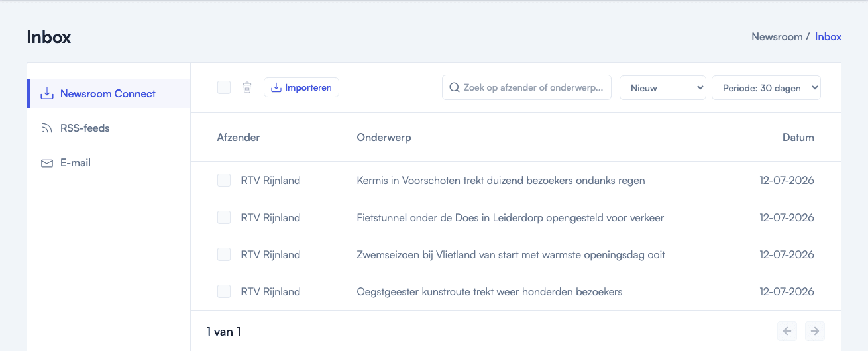868x351 pixels.
Task: Open the Nieuw status dropdown
Action: click(x=663, y=88)
